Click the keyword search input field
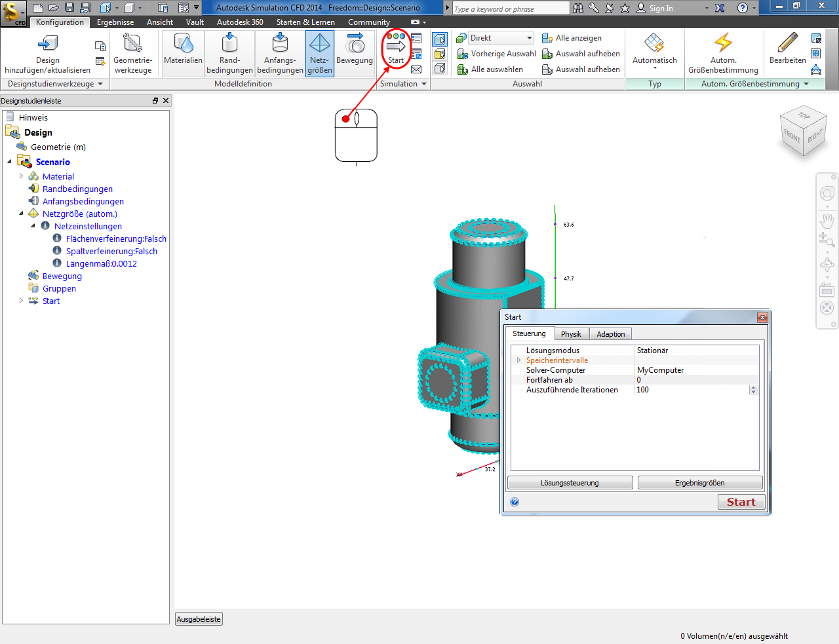 tap(511, 9)
